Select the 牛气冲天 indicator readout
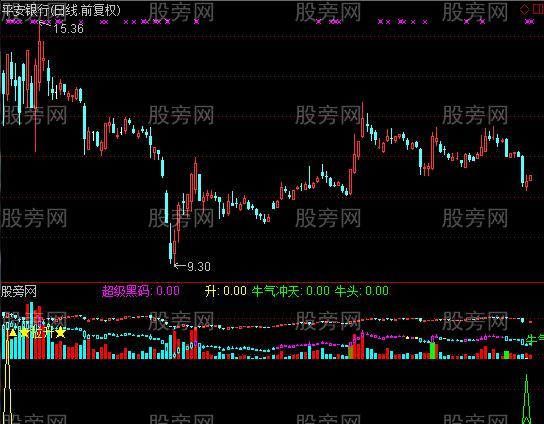Screen dimensions: 544x424 [x=291, y=291]
